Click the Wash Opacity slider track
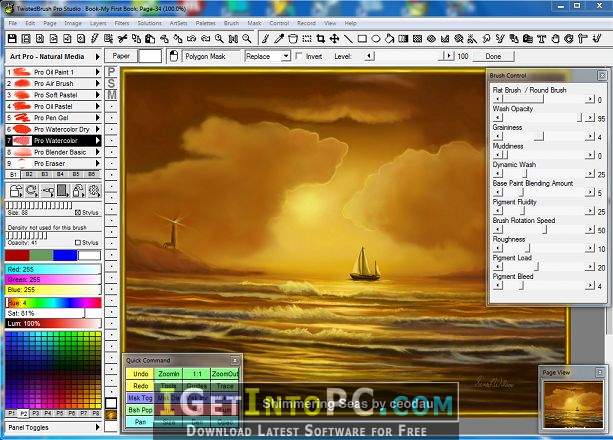 tap(543, 118)
